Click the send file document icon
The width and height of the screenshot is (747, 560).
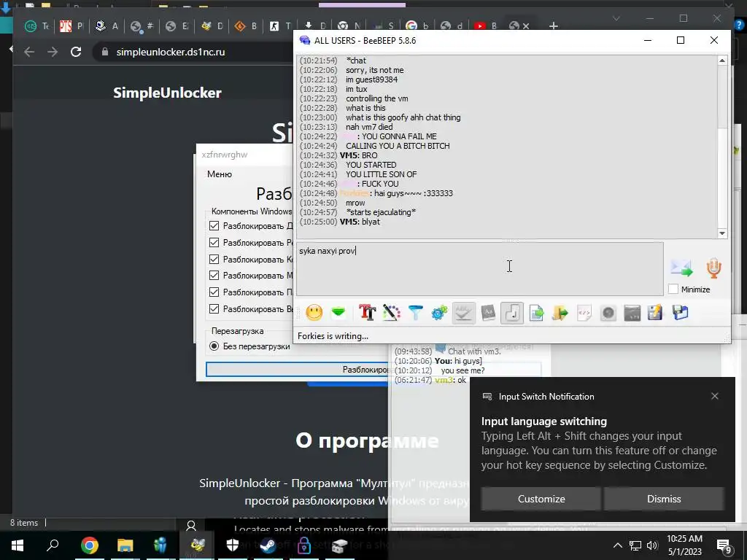tap(536, 313)
